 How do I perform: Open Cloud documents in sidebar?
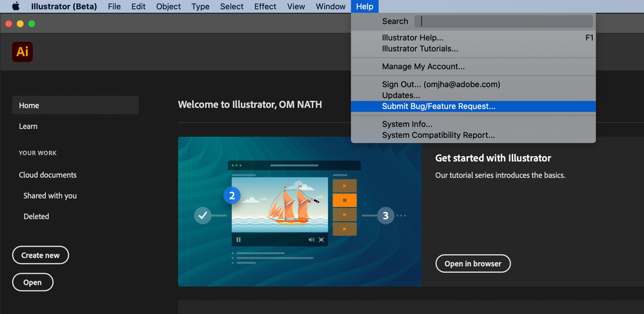[48, 175]
